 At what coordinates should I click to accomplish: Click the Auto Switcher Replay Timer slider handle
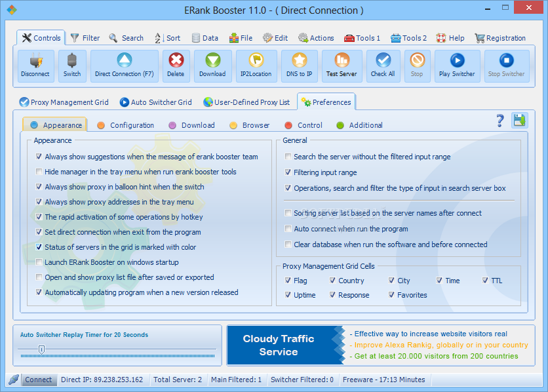coord(41,349)
